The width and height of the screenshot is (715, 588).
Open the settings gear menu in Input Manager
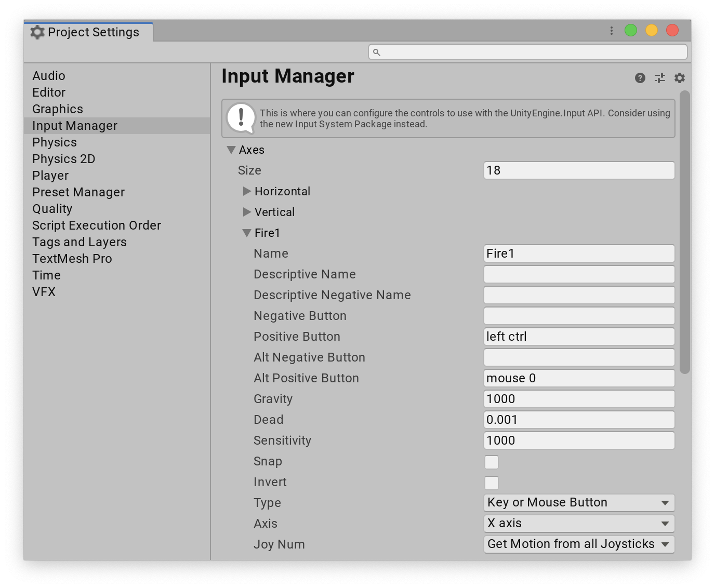(x=679, y=78)
